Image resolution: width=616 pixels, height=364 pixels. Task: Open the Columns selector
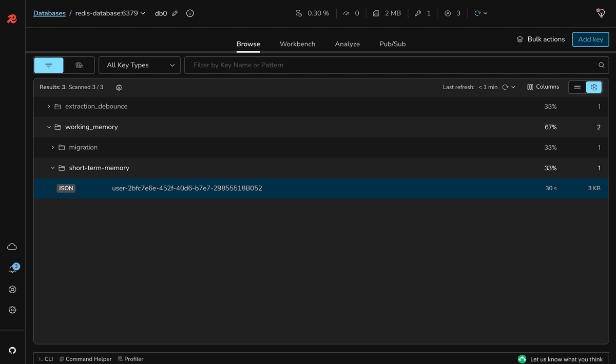[543, 87]
